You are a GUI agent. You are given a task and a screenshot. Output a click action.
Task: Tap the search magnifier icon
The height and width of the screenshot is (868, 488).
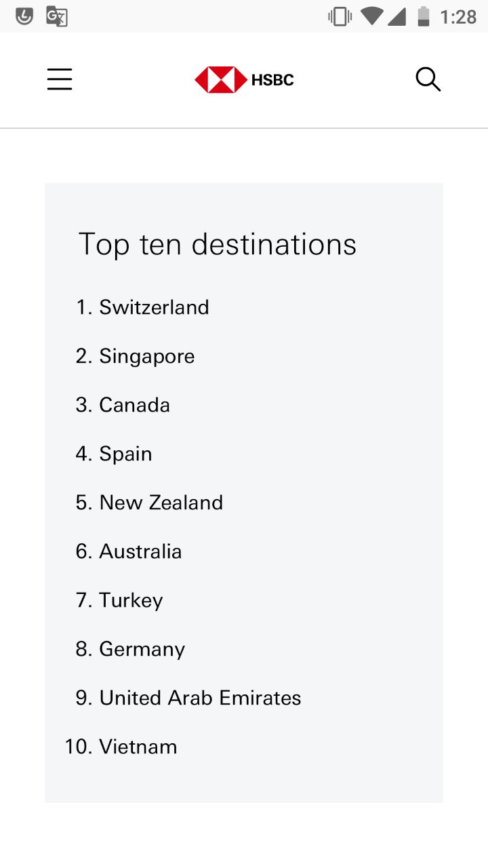[x=428, y=79]
